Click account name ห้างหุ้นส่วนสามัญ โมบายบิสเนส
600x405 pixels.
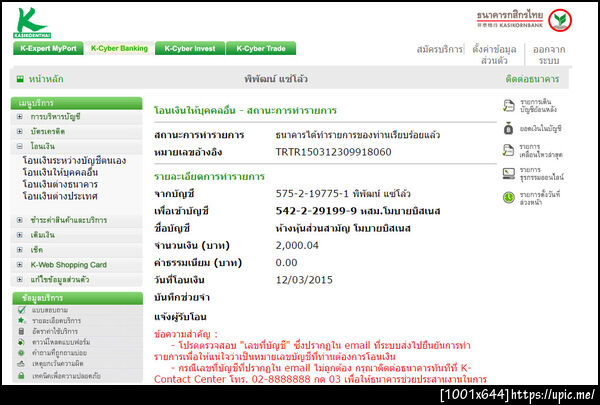343,229
